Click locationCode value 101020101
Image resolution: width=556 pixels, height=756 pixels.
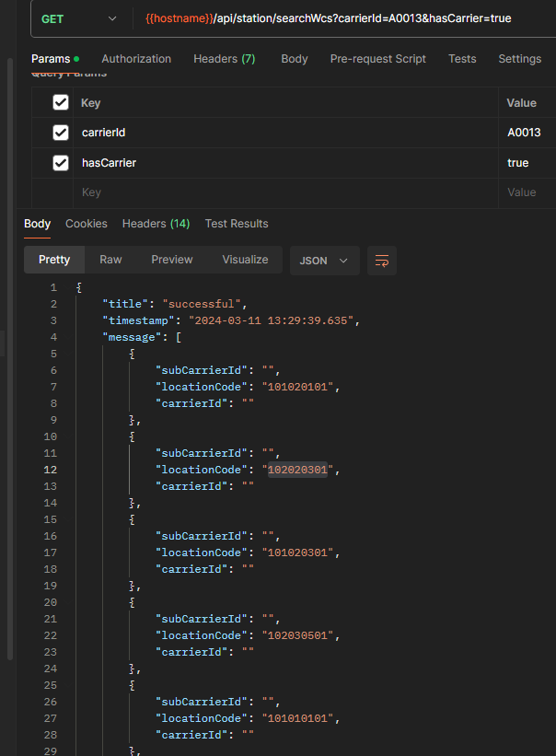297,387
